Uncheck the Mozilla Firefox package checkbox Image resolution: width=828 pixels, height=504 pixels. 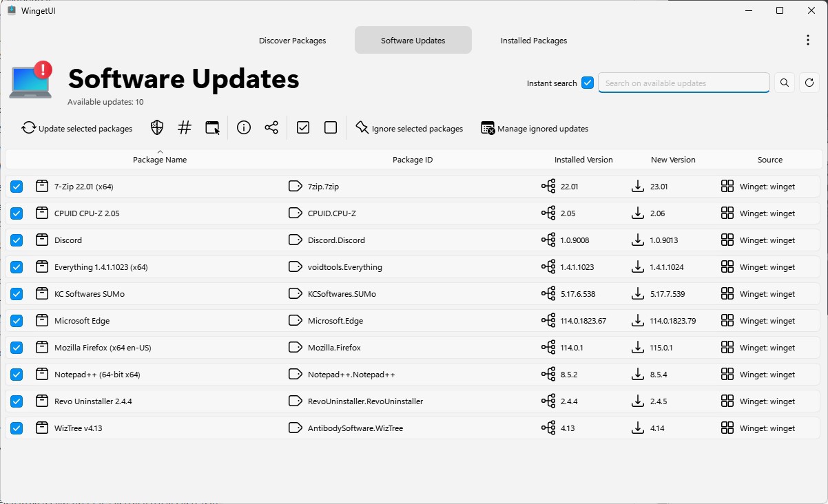pyautogui.click(x=17, y=348)
